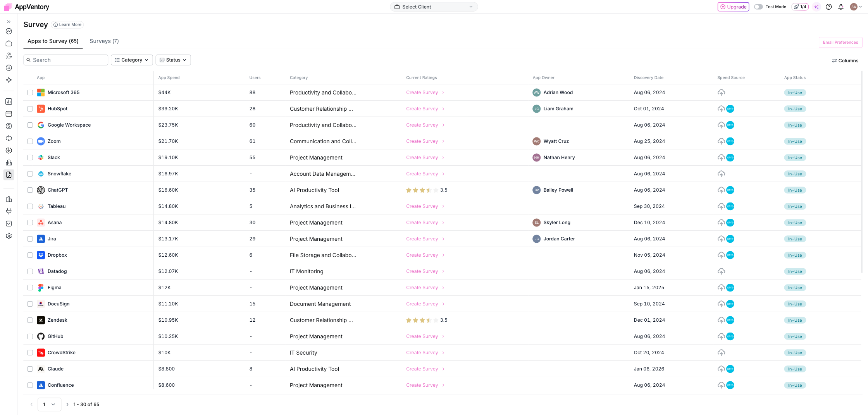
Task: Click the Discovery Date column header
Action: [x=648, y=78]
